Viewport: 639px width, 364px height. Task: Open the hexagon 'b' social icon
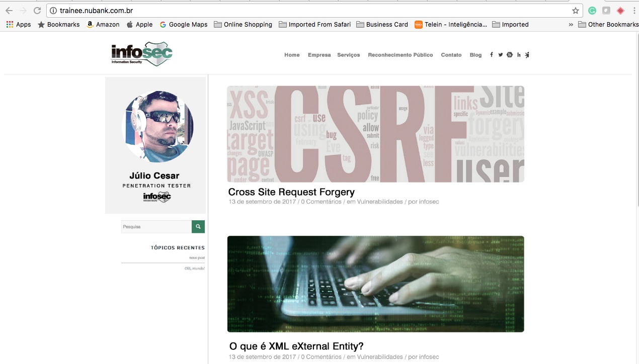click(510, 55)
